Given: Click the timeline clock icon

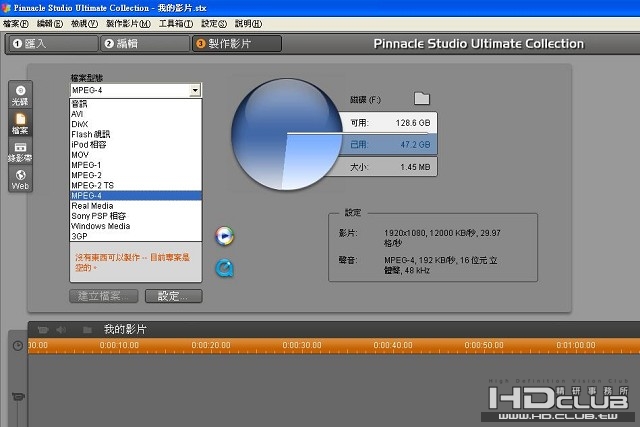Looking at the screenshot, I should (18, 346).
